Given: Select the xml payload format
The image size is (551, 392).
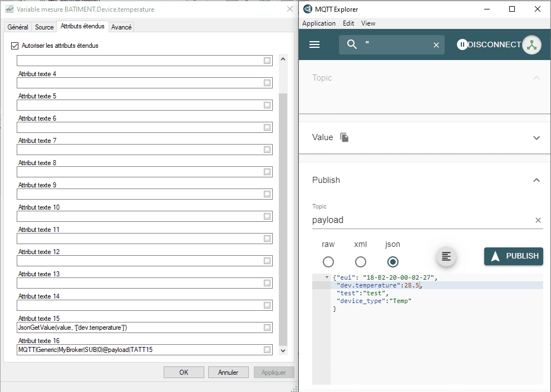Looking at the screenshot, I should (x=361, y=262).
